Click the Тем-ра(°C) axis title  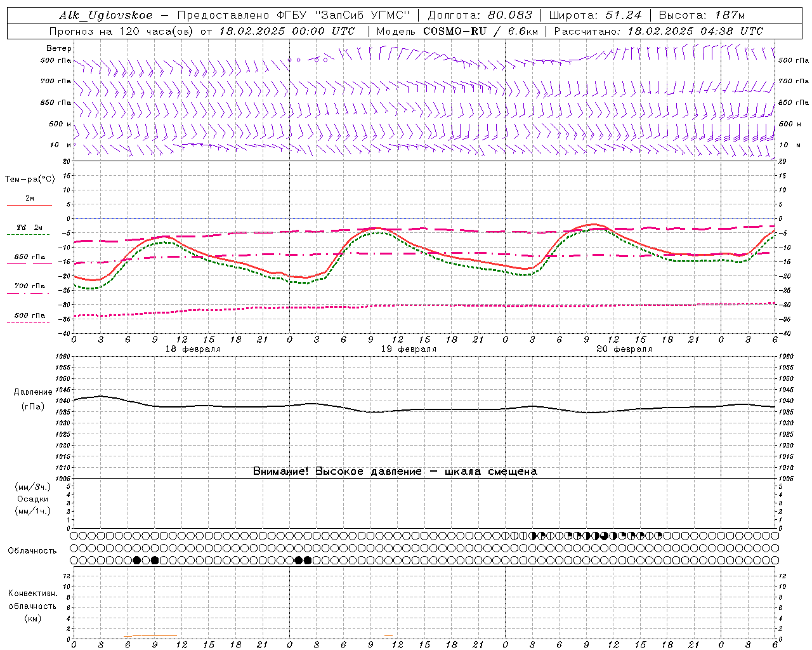click(30, 179)
